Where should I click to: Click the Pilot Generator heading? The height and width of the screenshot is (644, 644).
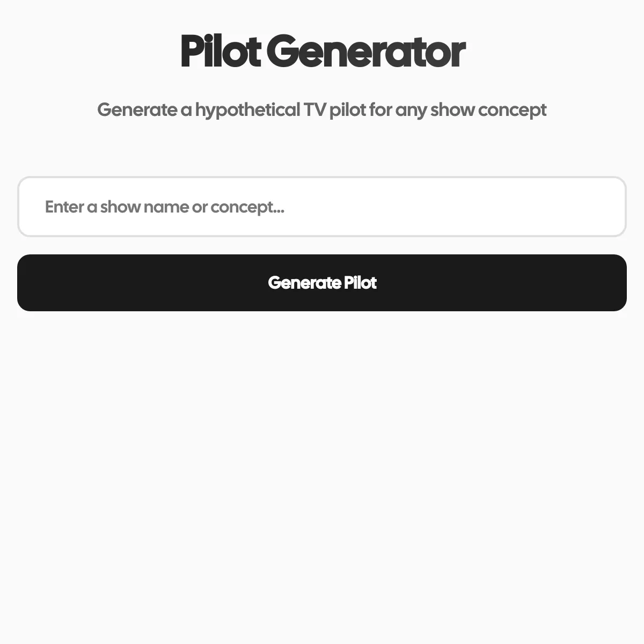tap(322, 52)
